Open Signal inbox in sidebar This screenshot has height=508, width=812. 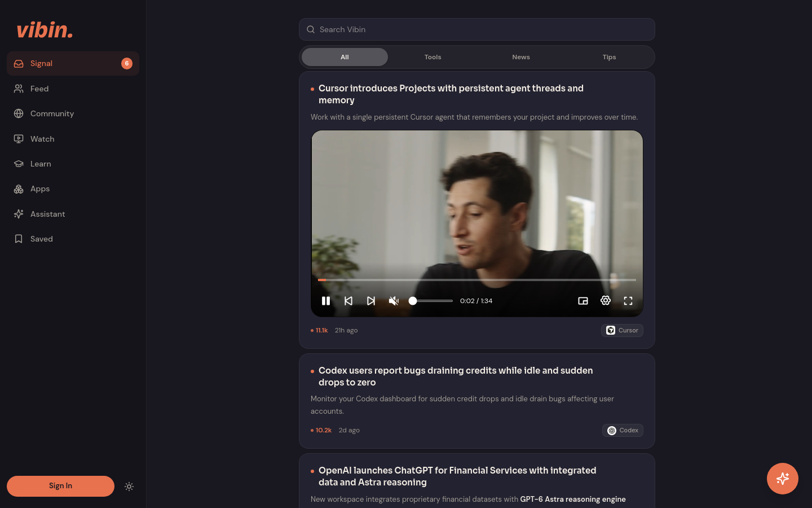73,64
